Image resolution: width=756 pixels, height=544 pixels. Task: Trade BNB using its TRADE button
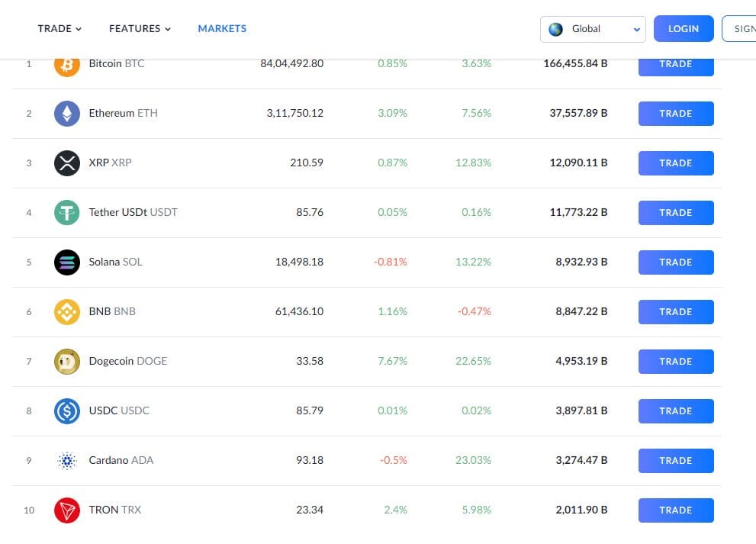(x=676, y=312)
